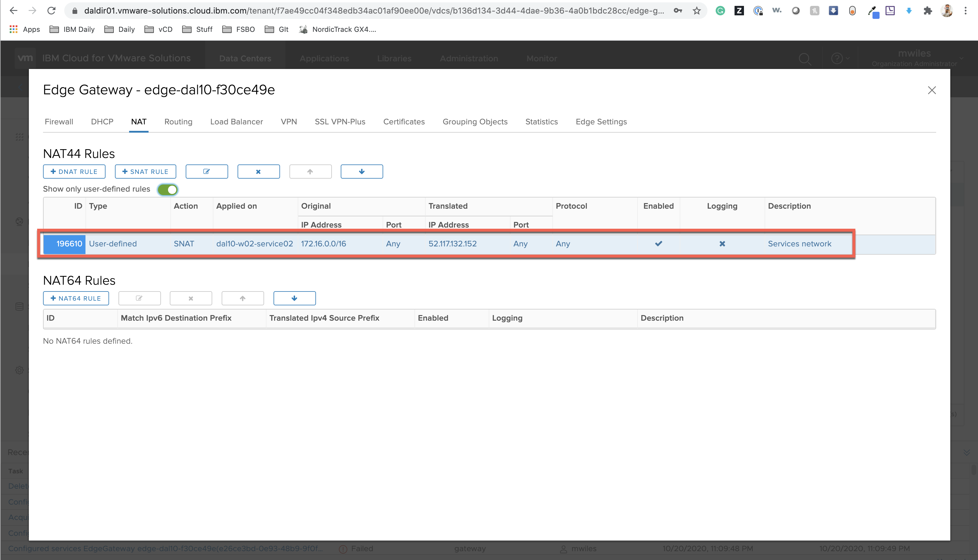Click the delete NAT44 rule X icon
Screen dimensions: 978x560
(x=259, y=172)
